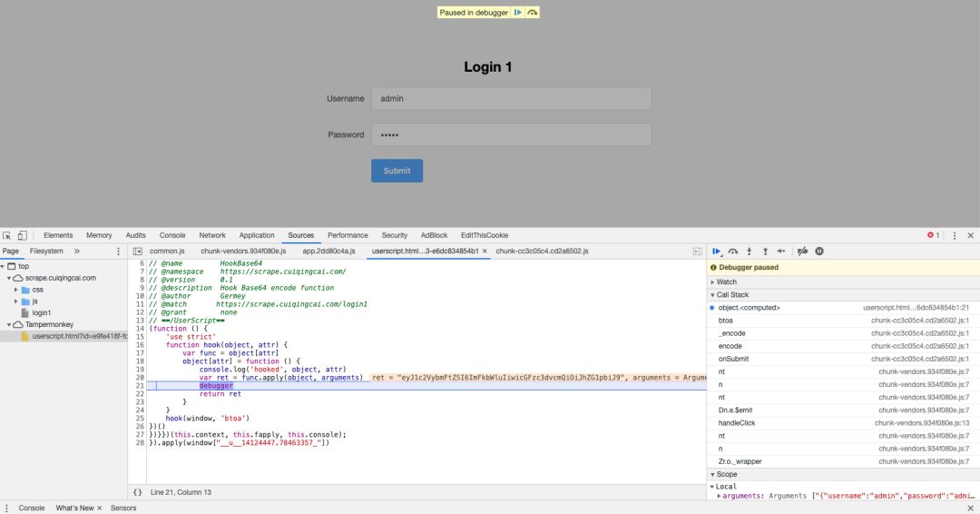The height and width of the screenshot is (514, 980).
Task: Step out of current function
Action: [x=765, y=252]
